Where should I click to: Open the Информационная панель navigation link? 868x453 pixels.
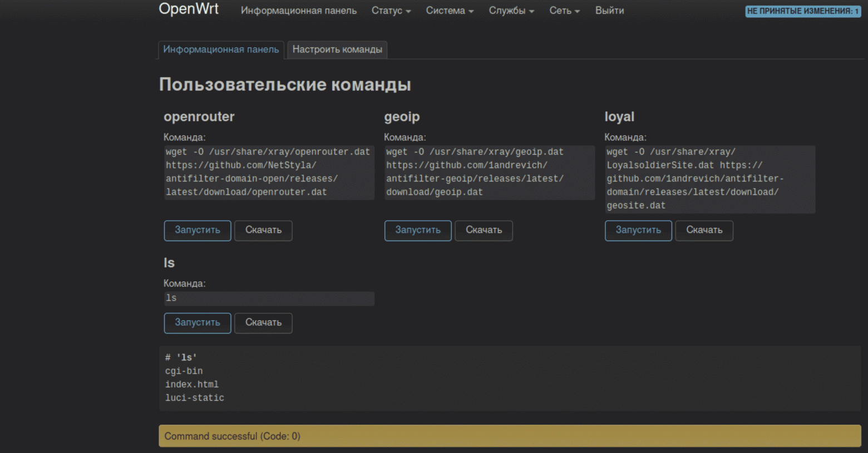298,11
